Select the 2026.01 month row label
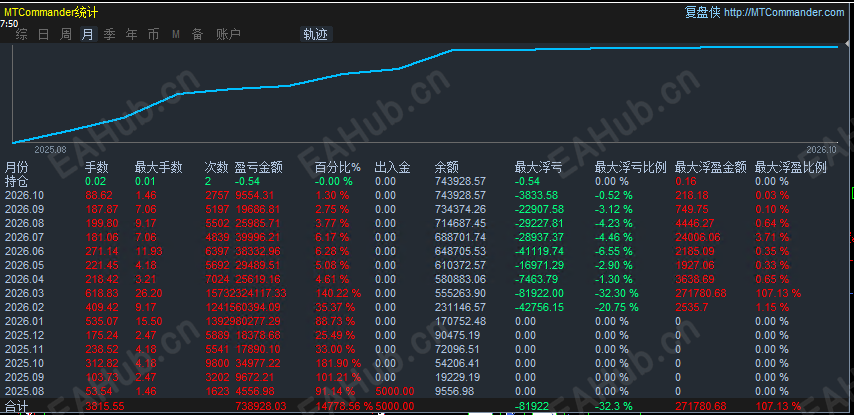The image size is (854, 415). tap(23, 321)
